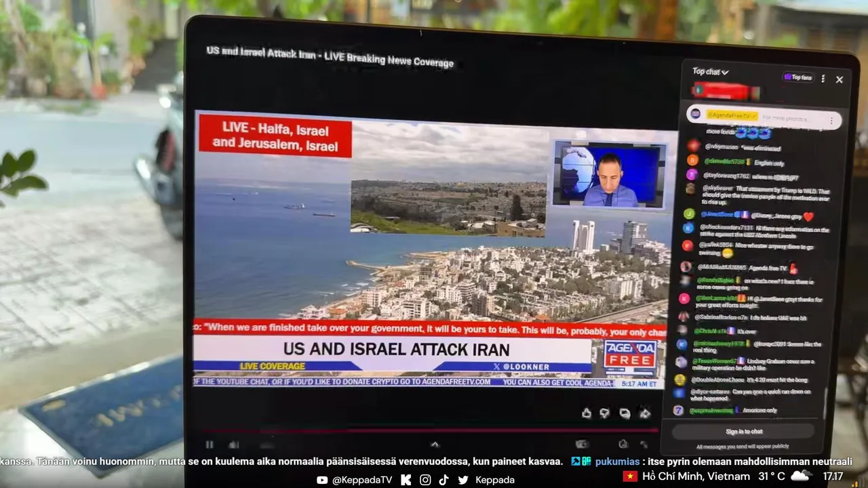Image resolution: width=868 pixels, height=488 pixels.
Task: Pause the live video playback
Action: tap(209, 445)
